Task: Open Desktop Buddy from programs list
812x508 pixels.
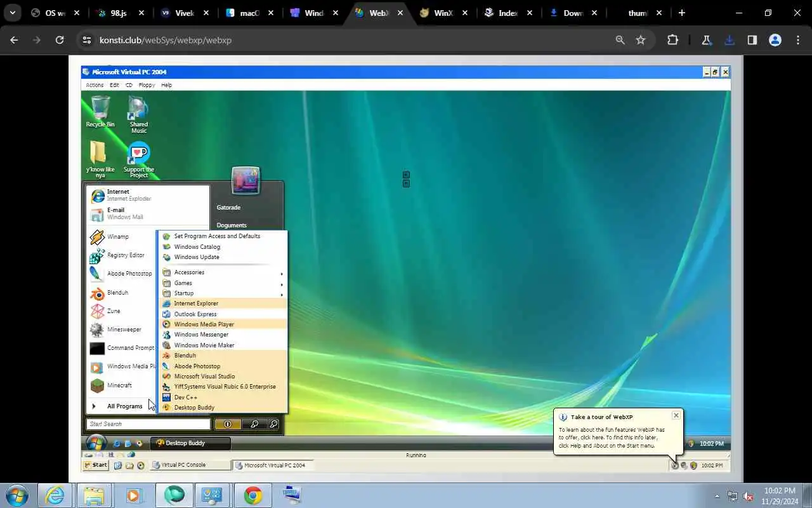Action: tap(223, 408)
